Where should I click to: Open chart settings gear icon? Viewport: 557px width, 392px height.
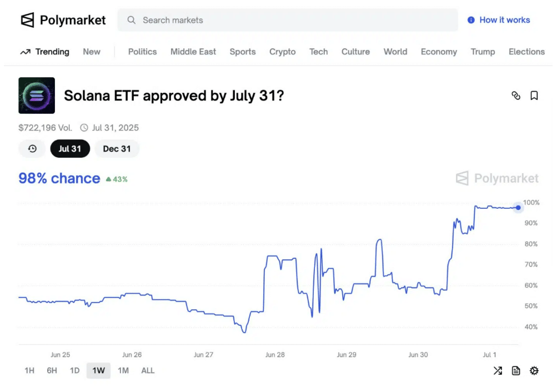(x=534, y=371)
